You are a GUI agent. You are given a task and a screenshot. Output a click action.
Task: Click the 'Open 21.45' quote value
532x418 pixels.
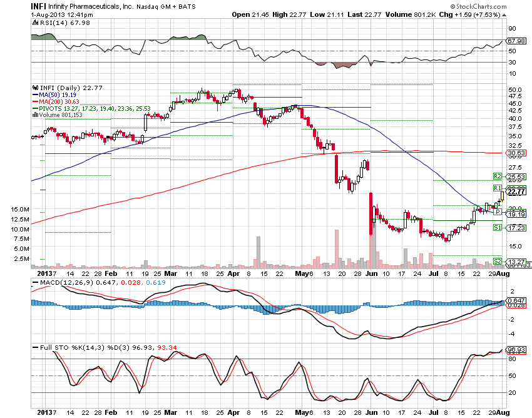[x=250, y=14]
